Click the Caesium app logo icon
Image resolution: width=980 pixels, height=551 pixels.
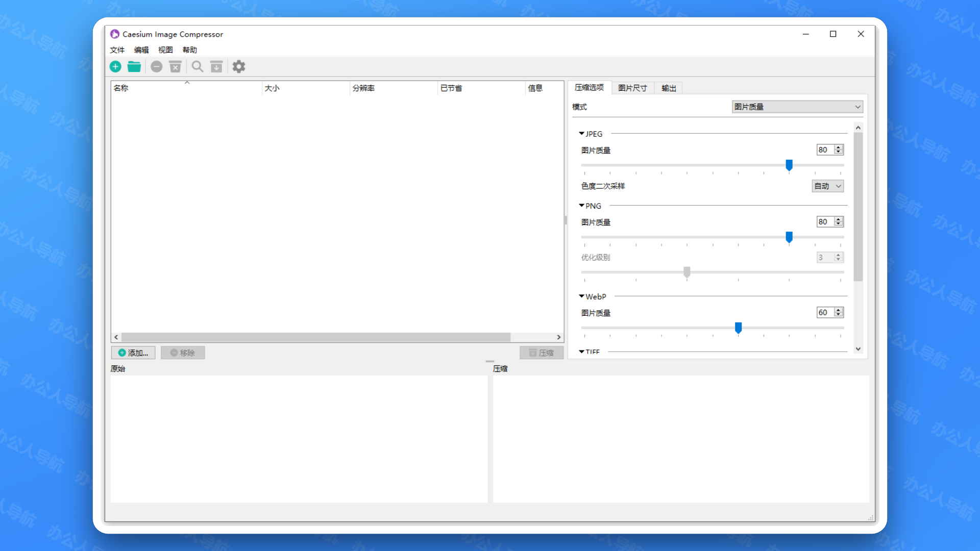click(115, 34)
